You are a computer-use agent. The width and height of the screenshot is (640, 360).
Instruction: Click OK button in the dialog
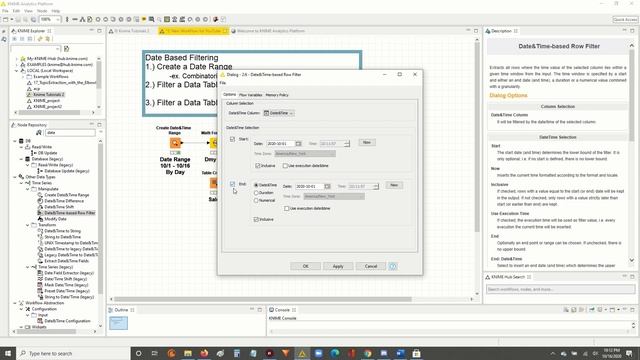click(x=305, y=266)
